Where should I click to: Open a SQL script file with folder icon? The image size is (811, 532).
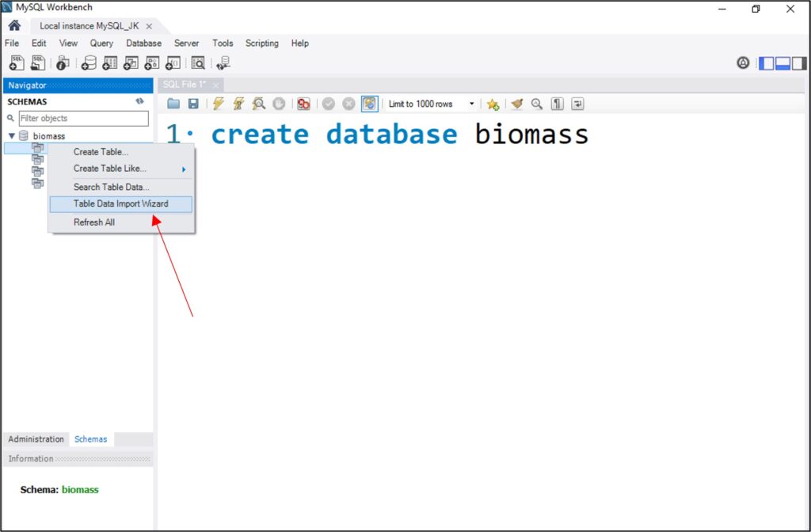pyautogui.click(x=173, y=104)
